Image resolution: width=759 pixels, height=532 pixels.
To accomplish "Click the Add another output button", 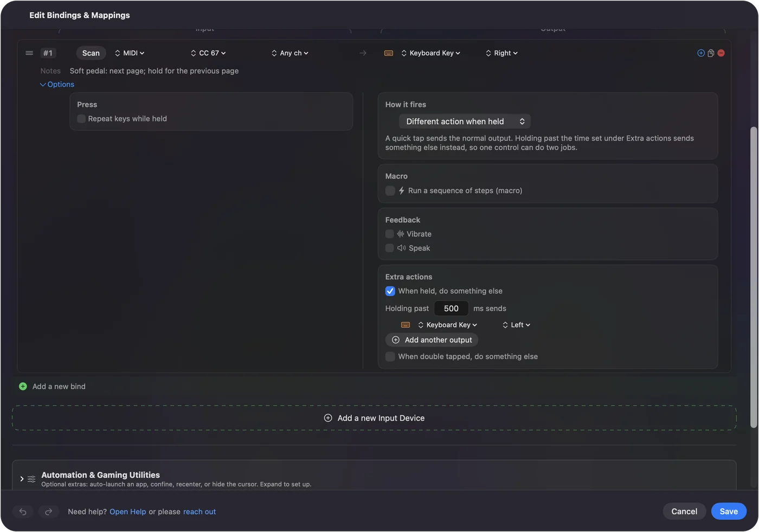I will click(x=432, y=340).
